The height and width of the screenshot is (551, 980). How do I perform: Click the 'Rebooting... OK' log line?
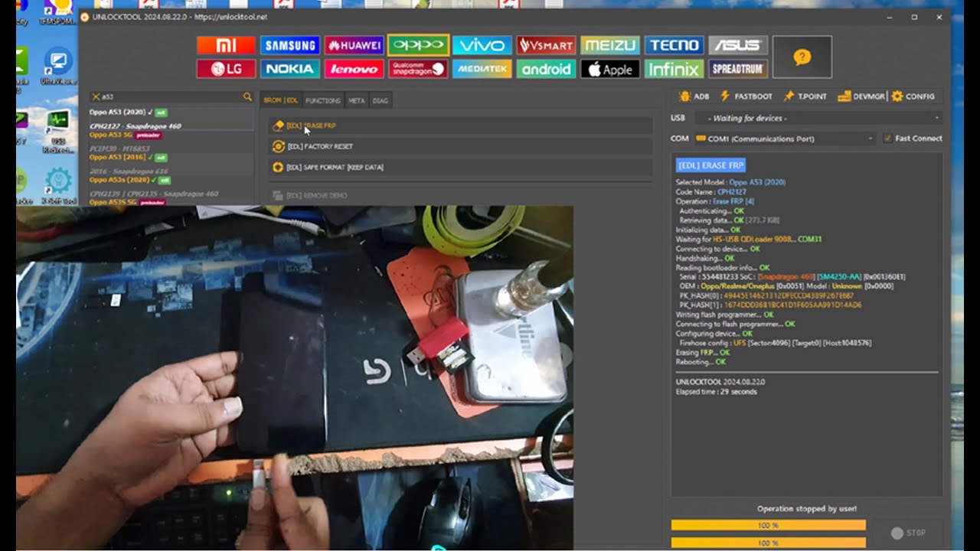[x=700, y=362]
